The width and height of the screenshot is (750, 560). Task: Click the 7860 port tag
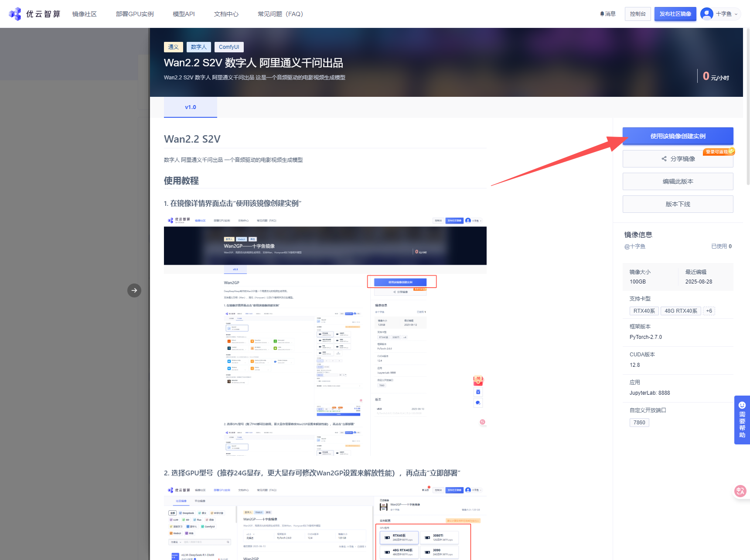click(x=639, y=423)
